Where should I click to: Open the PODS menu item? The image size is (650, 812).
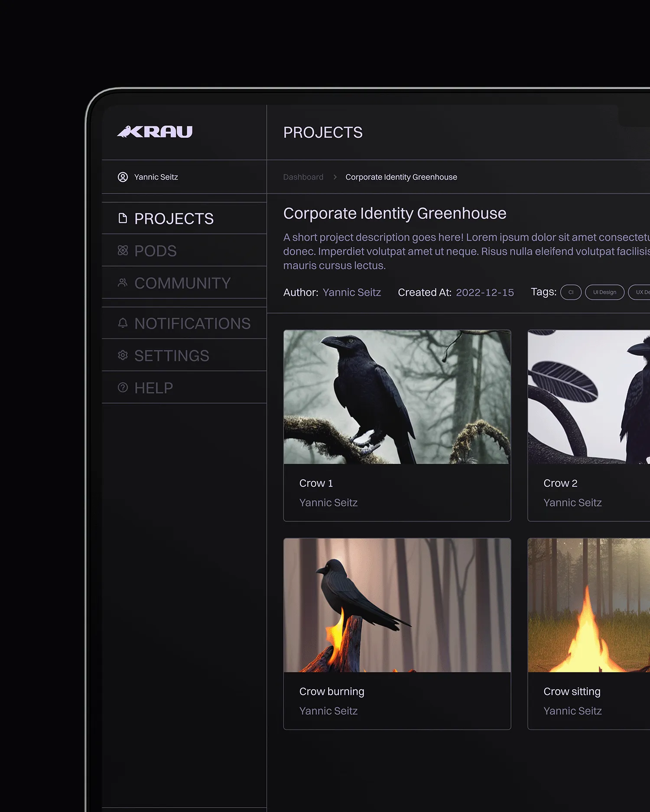click(x=155, y=251)
